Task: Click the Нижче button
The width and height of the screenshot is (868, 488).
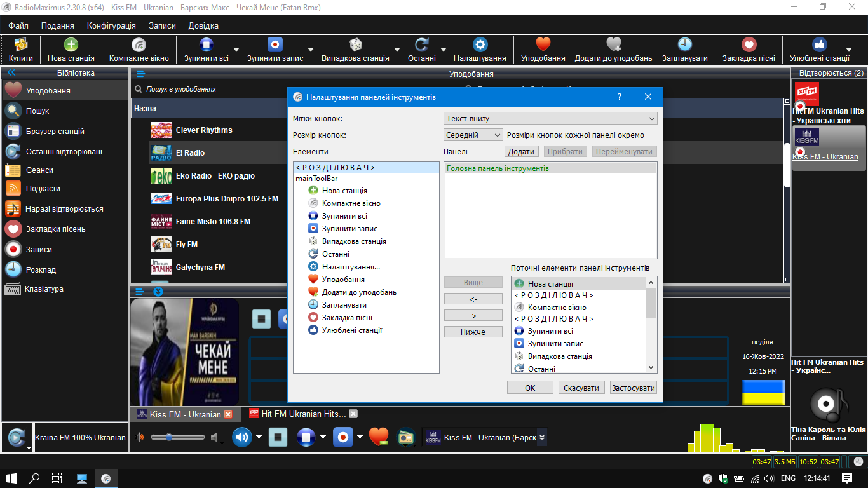Action: (x=473, y=332)
